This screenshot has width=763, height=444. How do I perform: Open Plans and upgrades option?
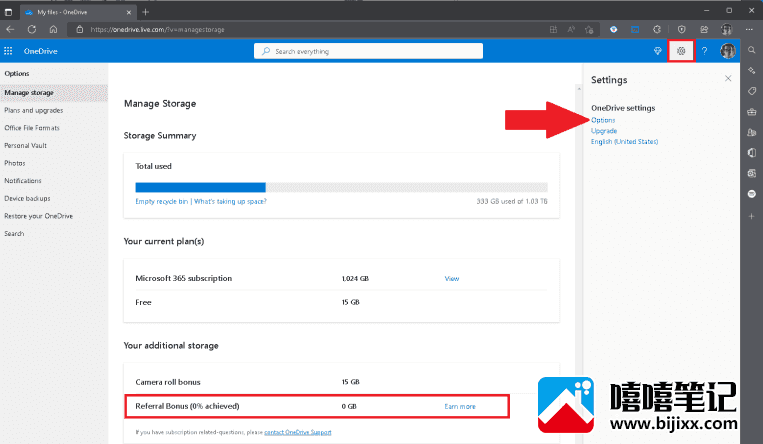[x=34, y=111]
